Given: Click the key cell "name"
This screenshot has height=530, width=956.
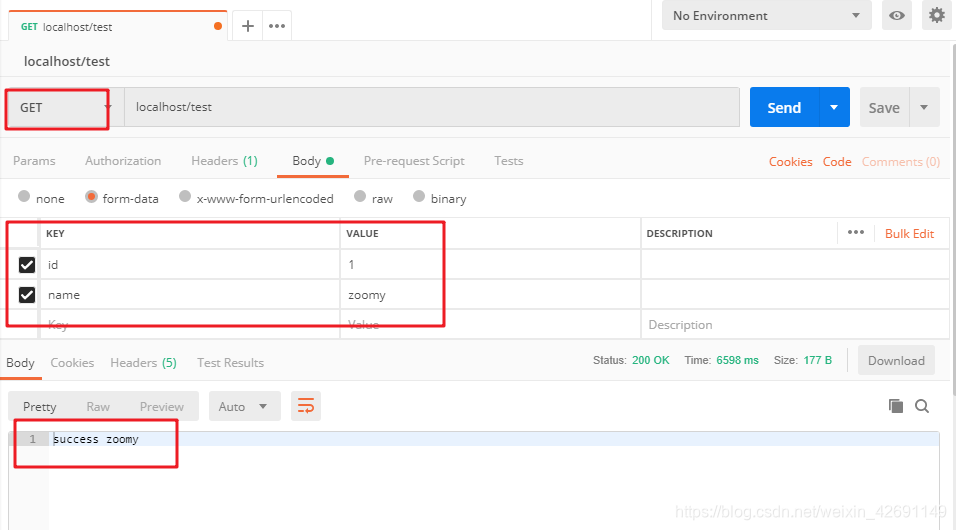Looking at the screenshot, I should coord(190,295).
